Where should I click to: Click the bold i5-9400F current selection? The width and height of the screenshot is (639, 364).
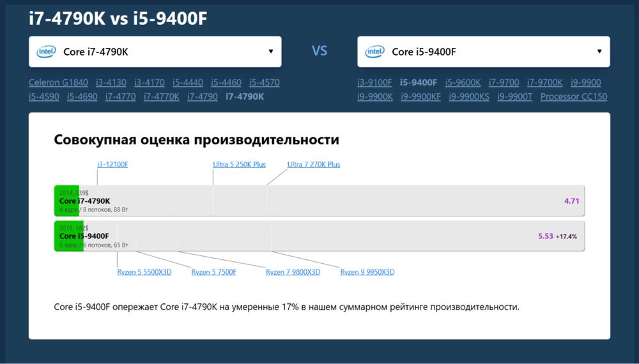[x=419, y=82]
